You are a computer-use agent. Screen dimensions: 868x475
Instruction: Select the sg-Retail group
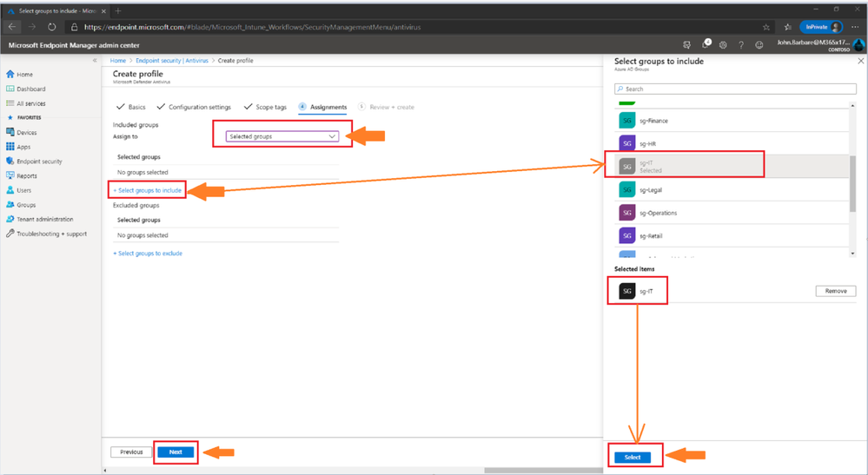(x=732, y=235)
